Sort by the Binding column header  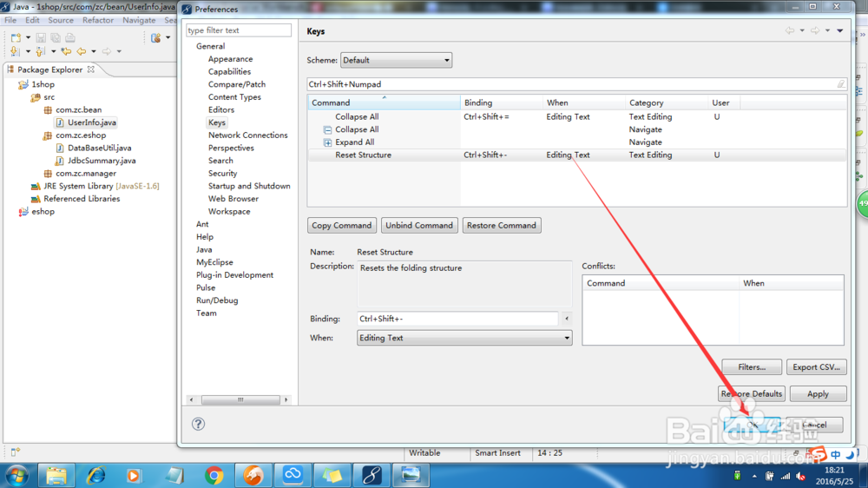point(502,102)
